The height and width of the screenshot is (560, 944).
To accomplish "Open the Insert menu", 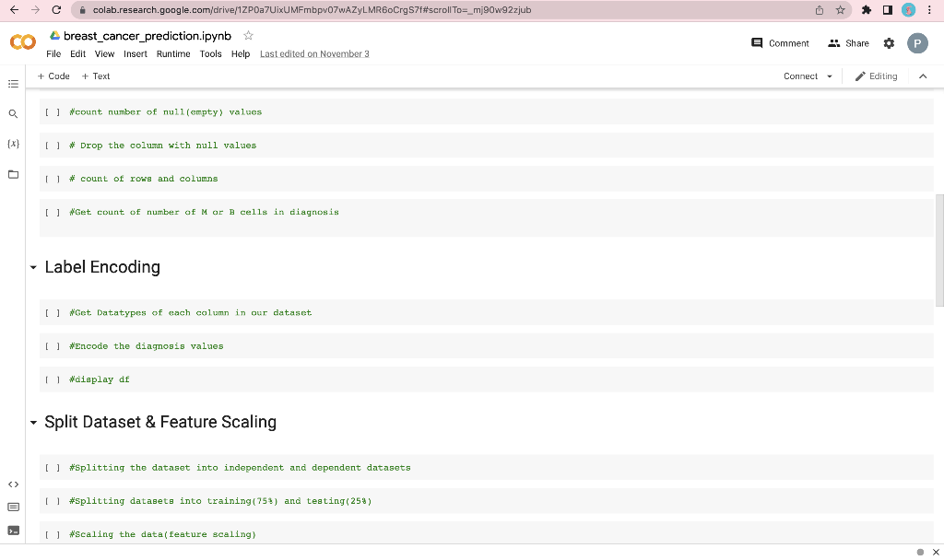I will [x=136, y=53].
